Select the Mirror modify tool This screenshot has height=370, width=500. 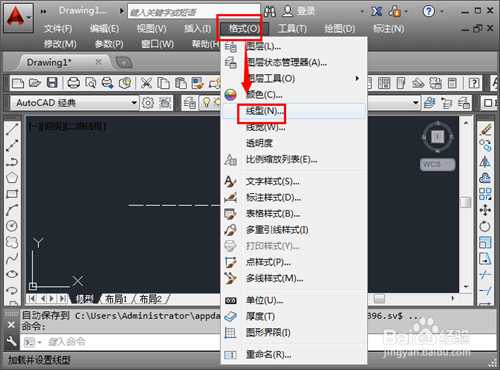click(485, 162)
